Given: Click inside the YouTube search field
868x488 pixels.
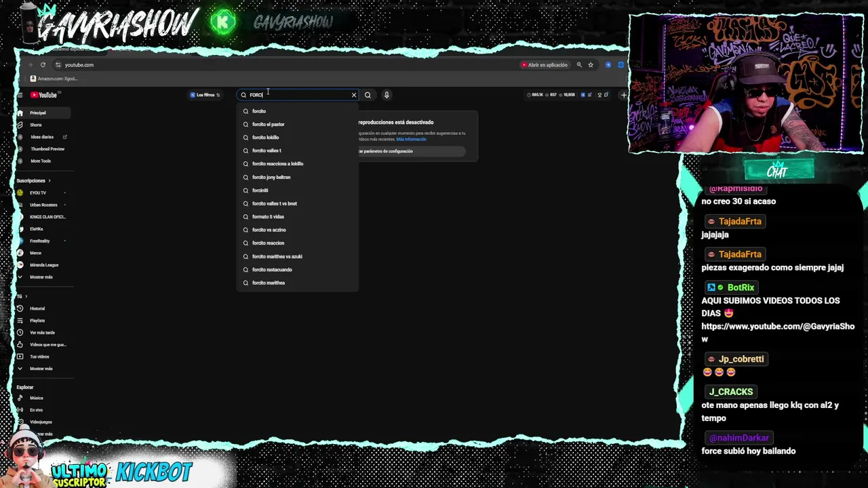Looking at the screenshot, I should (298, 95).
